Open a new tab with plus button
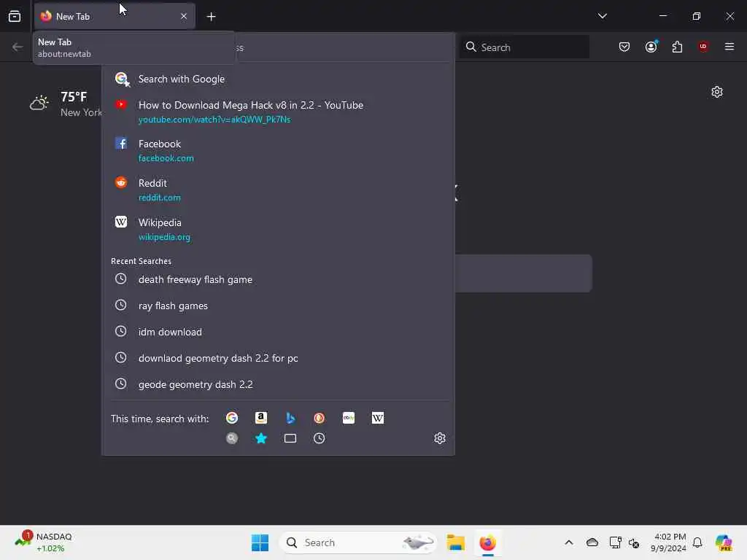The width and height of the screenshot is (747, 560). (x=211, y=17)
